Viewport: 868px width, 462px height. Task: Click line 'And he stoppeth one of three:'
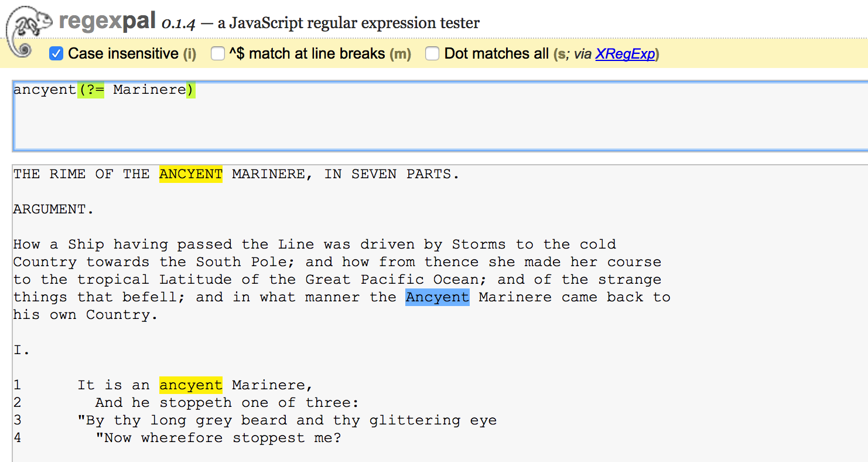[x=227, y=403]
